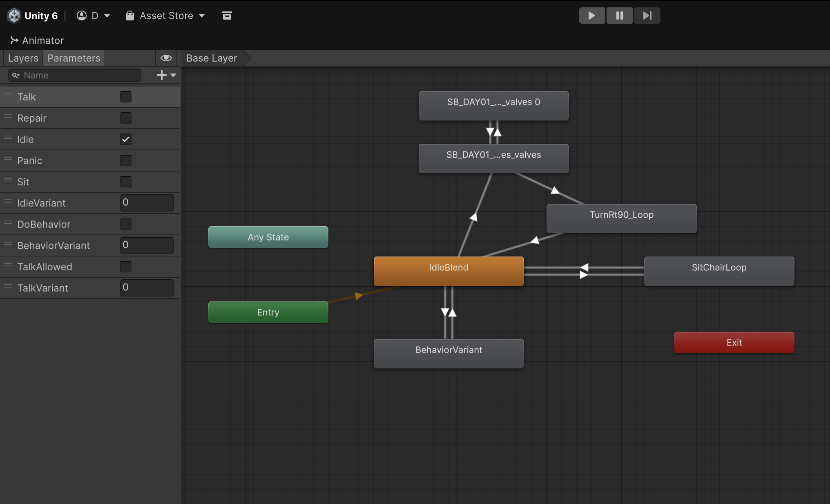The image size is (830, 504).
Task: Select the IdleBlend state node
Action: (448, 271)
